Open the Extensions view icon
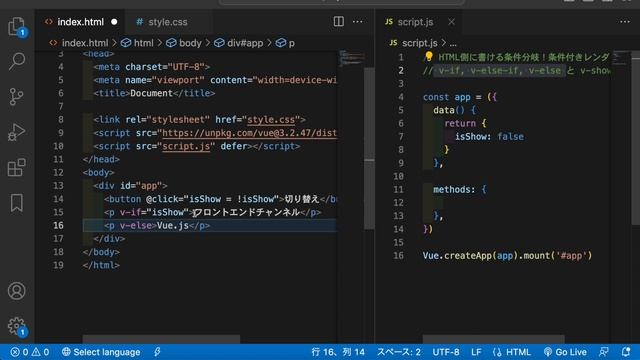The width and height of the screenshot is (640, 360). tap(17, 167)
